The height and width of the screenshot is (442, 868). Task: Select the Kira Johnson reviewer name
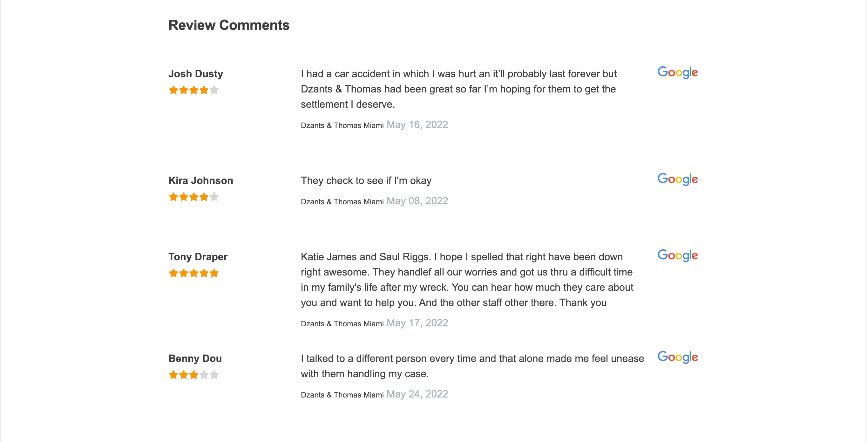(201, 180)
